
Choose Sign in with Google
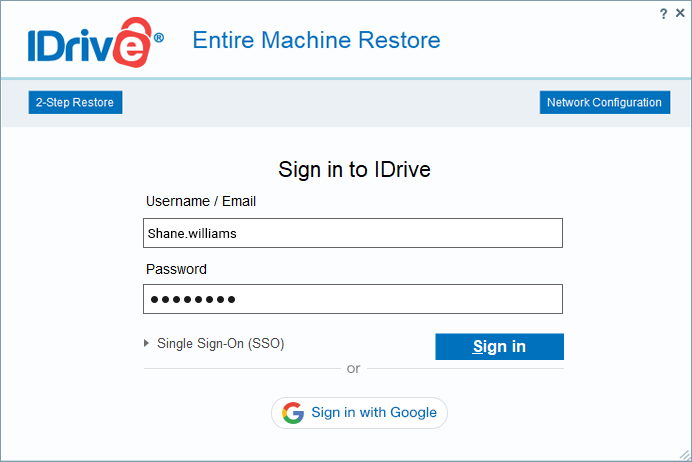[x=360, y=413]
